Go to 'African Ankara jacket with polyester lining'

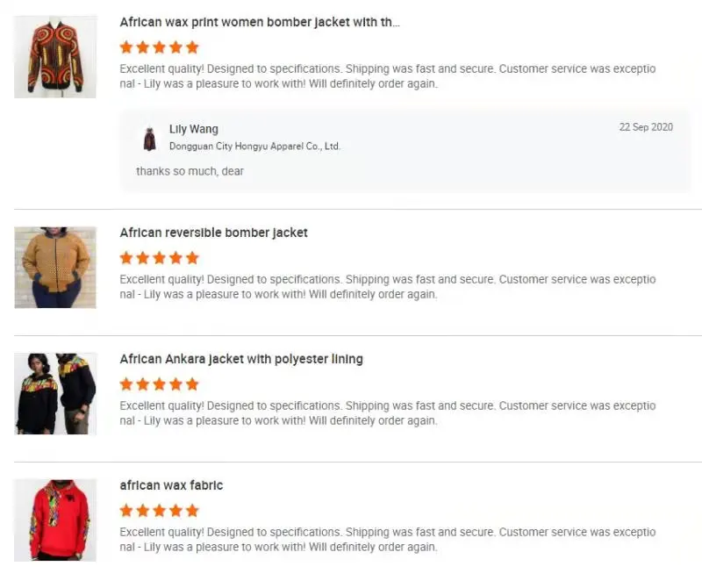point(241,359)
